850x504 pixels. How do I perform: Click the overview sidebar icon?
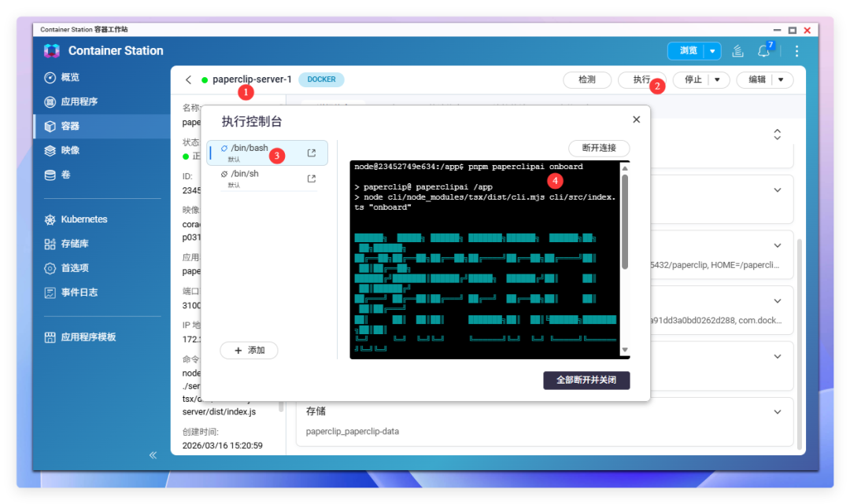(x=50, y=77)
